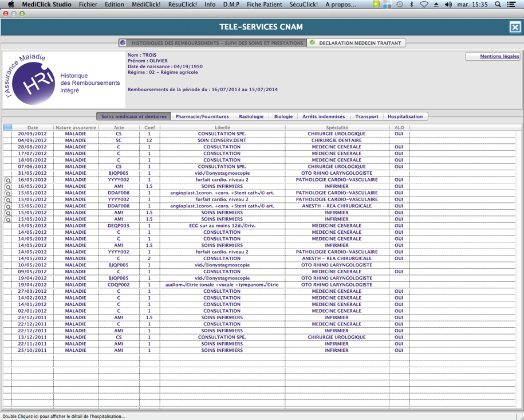Switch to the Pharmacie/Fournitures tab
The width and height of the screenshot is (524, 420).
202,116
